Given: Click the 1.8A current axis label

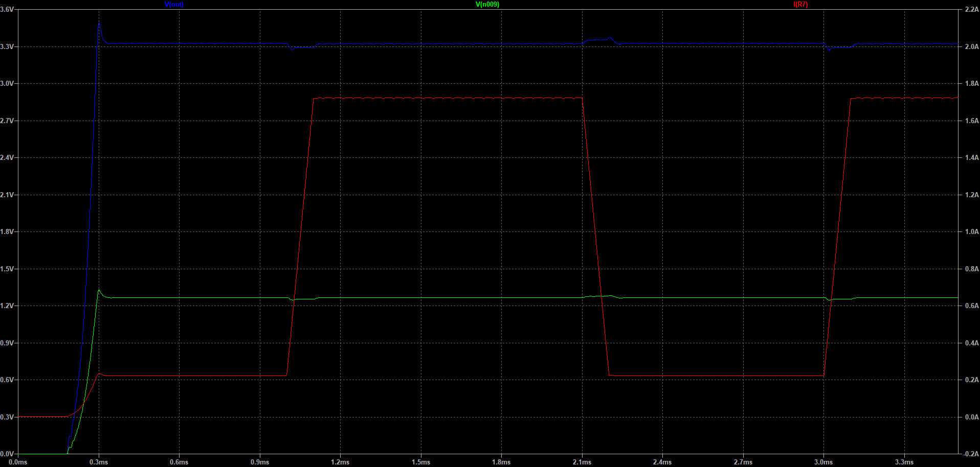Looking at the screenshot, I should (971, 83).
